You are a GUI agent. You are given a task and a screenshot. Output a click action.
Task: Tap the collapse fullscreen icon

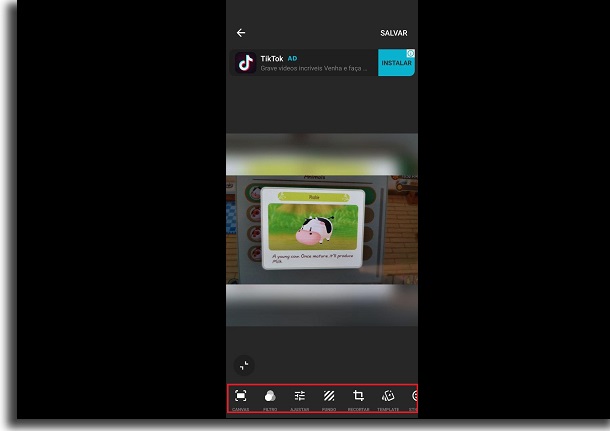coord(244,365)
